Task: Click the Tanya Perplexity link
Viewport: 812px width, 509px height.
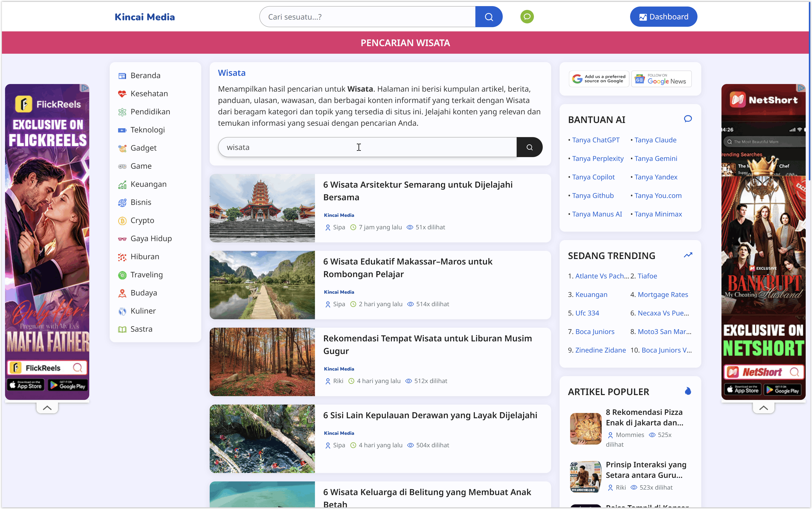Action: (598, 159)
